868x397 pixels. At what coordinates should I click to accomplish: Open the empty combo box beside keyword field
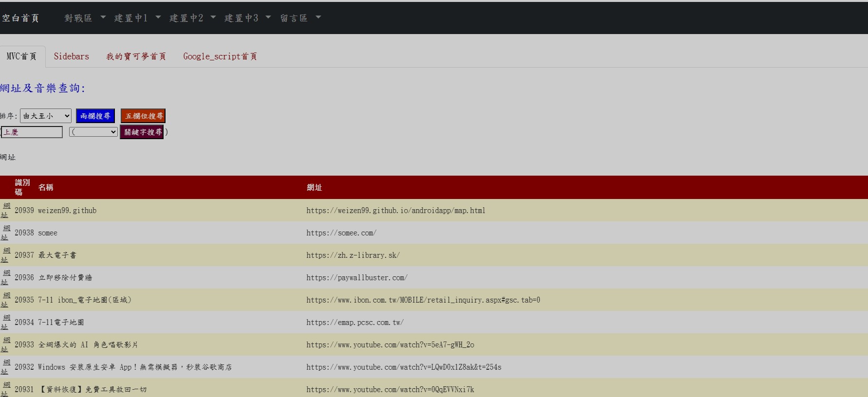93,132
